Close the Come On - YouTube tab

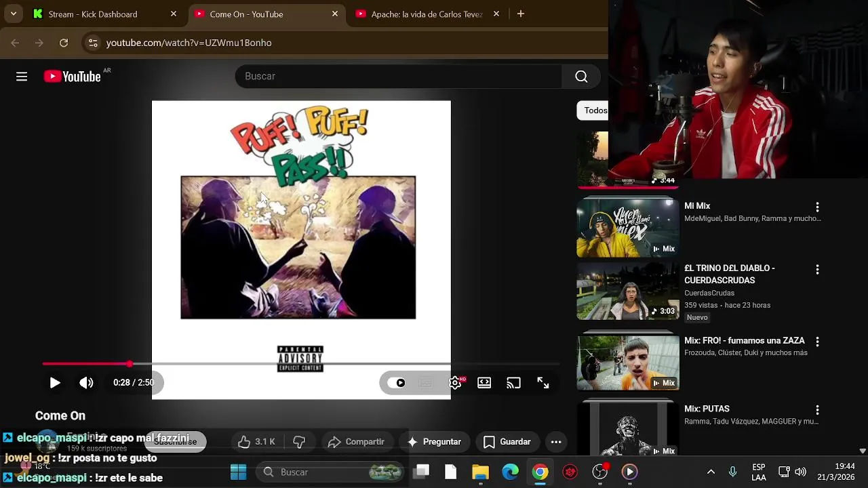[x=335, y=14]
